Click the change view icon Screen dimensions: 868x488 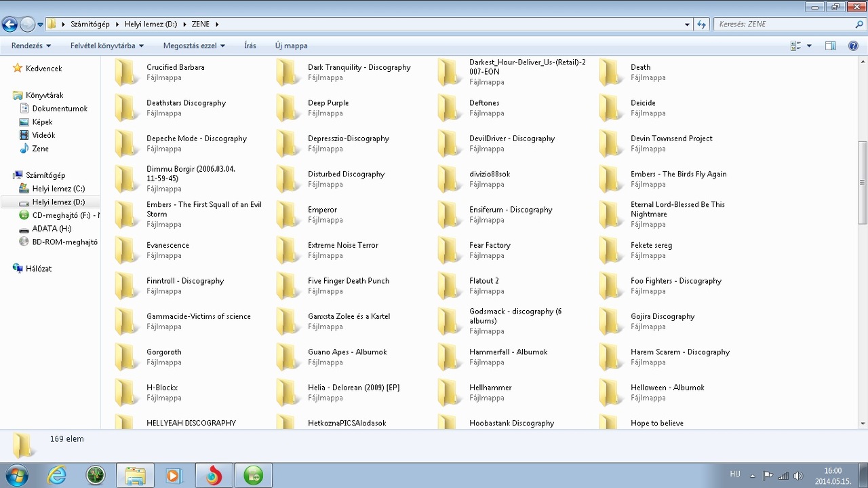point(795,45)
